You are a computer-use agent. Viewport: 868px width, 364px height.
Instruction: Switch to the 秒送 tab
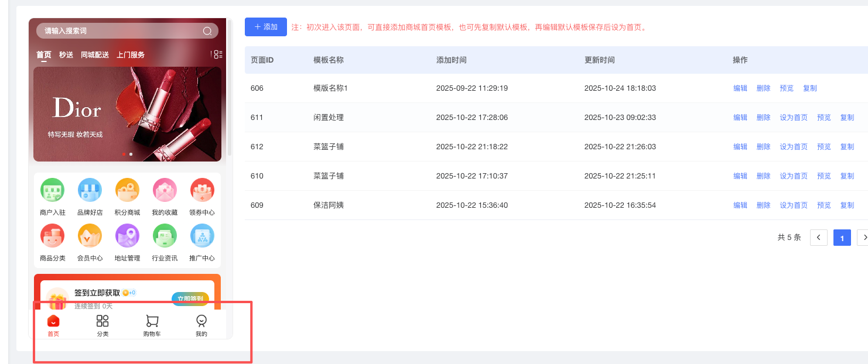tap(66, 55)
